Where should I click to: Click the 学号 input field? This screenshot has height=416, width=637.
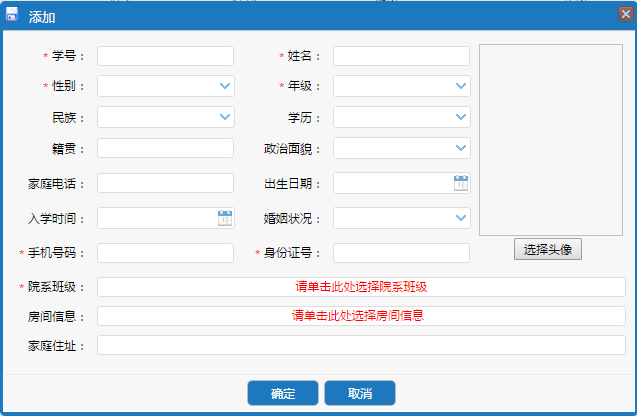(165, 56)
